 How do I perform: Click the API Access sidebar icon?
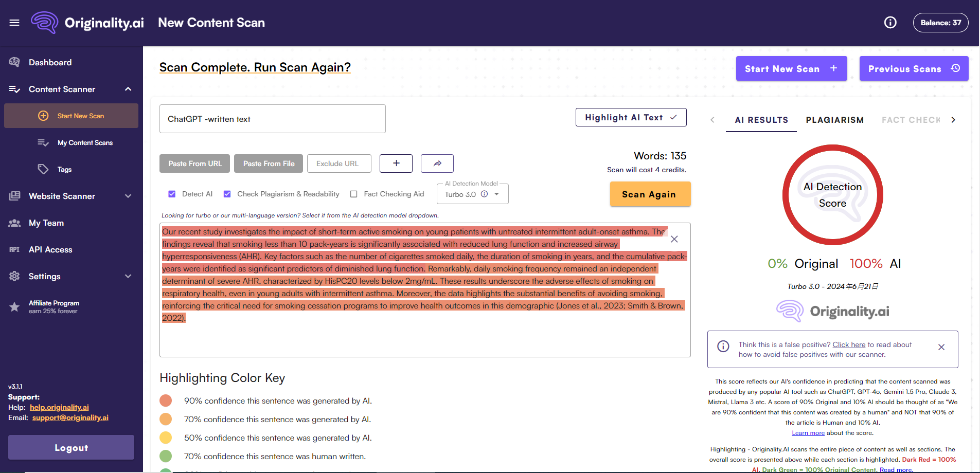(14, 249)
